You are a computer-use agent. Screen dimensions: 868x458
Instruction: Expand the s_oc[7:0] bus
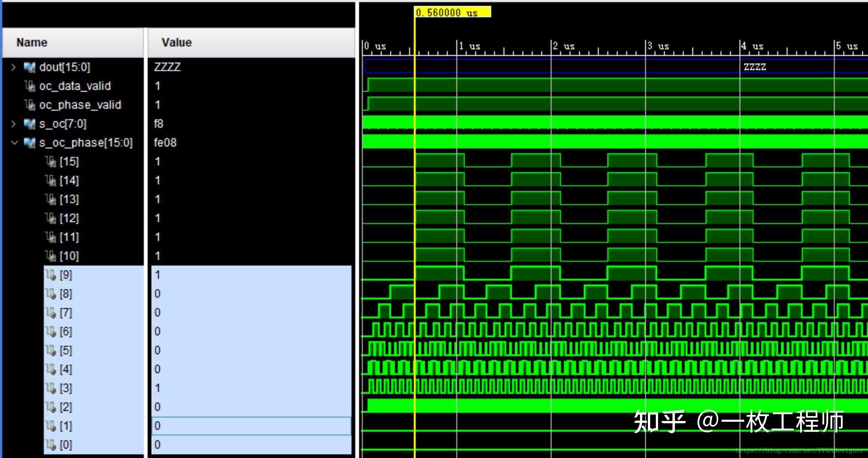tap(14, 124)
